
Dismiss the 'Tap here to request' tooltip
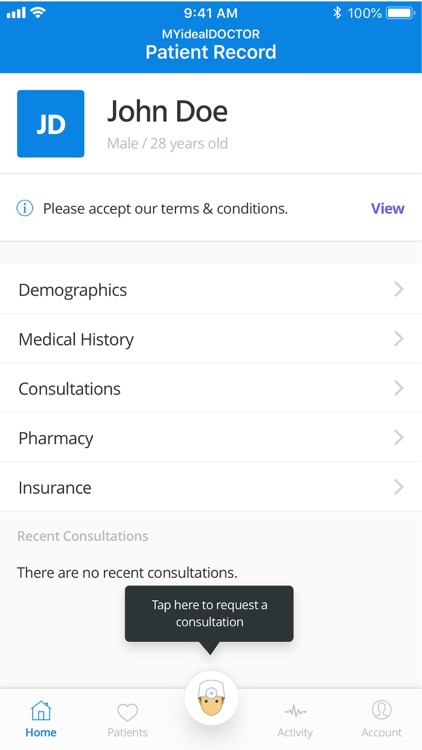[209, 614]
